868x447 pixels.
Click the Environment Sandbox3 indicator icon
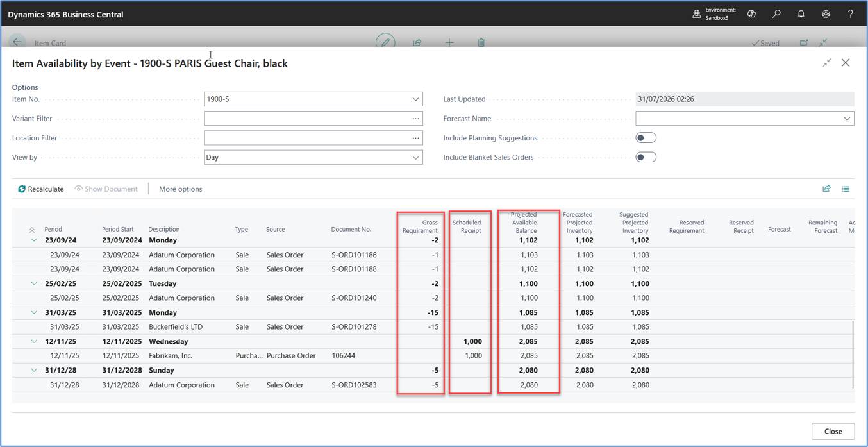(x=697, y=13)
